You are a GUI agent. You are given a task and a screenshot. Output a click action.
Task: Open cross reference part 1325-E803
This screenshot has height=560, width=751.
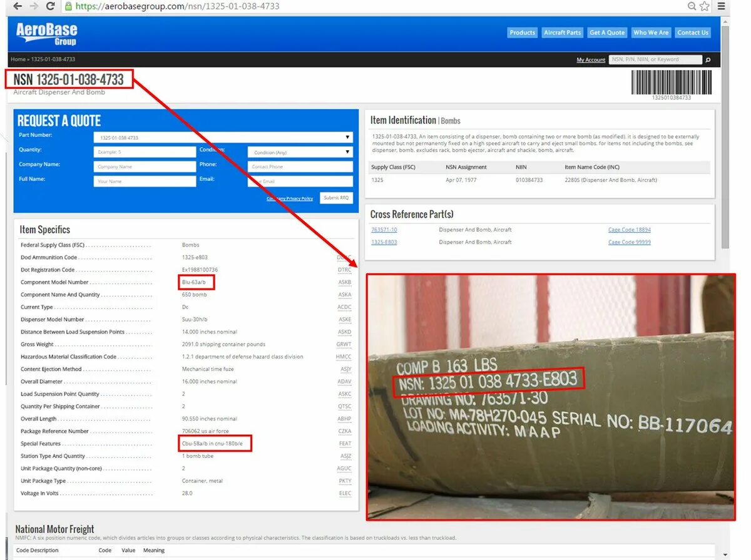[x=384, y=242]
